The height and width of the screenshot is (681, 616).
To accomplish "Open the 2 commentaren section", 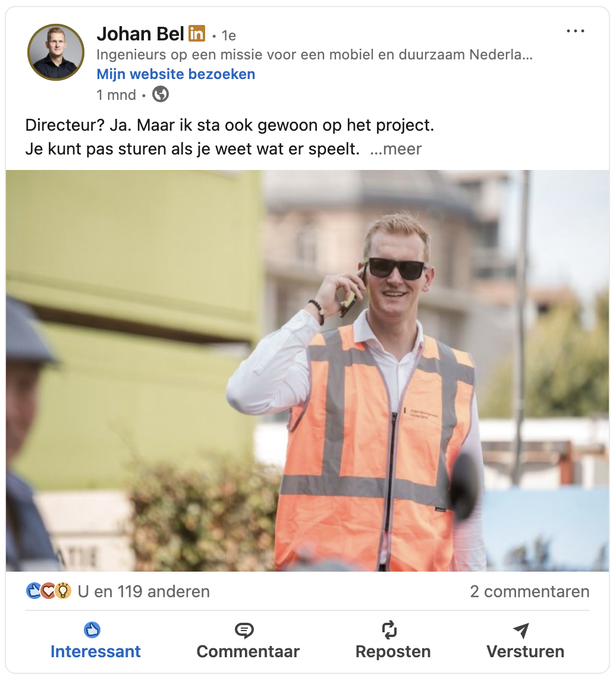I will 530,591.
